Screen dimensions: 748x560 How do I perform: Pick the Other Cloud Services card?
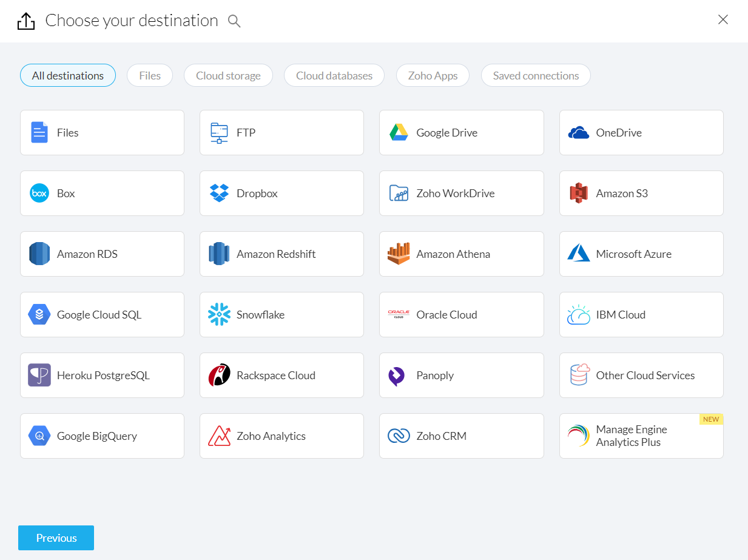[641, 375]
